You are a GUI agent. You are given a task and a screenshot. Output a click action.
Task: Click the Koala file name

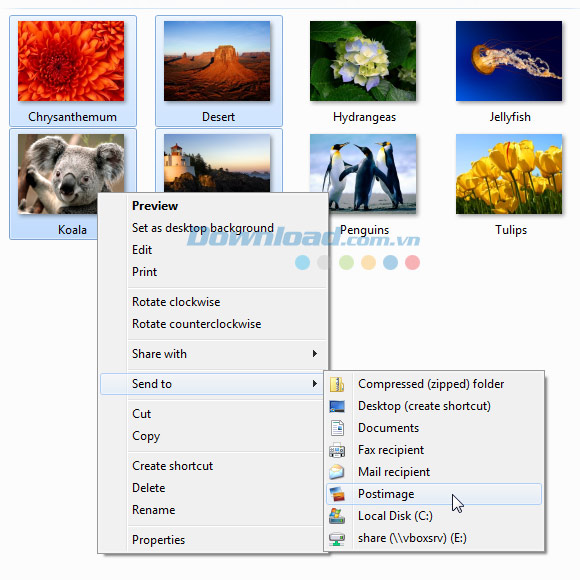72,230
